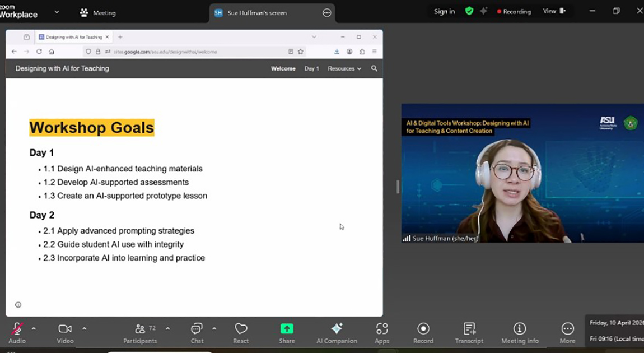
Task: Open the Transcript panel
Action: tap(469, 333)
